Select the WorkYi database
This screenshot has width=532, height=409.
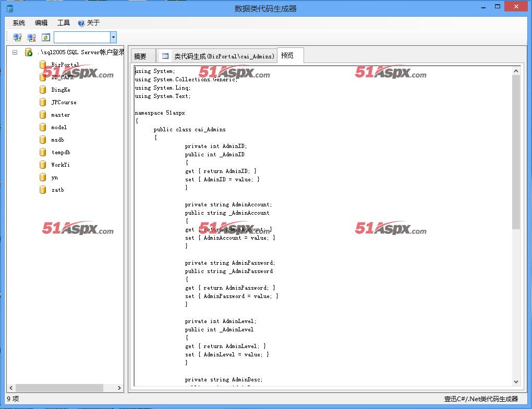coord(61,165)
